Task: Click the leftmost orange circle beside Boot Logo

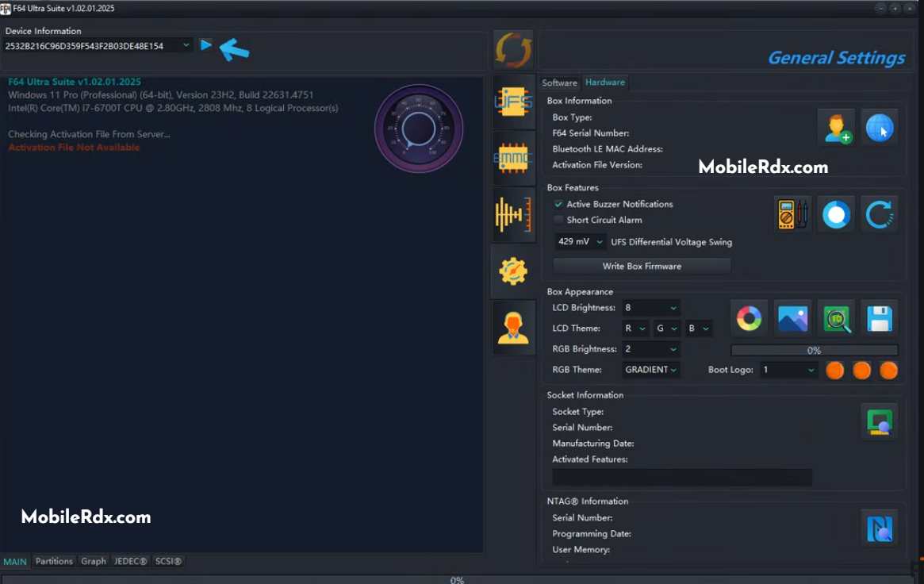Action: tap(834, 370)
